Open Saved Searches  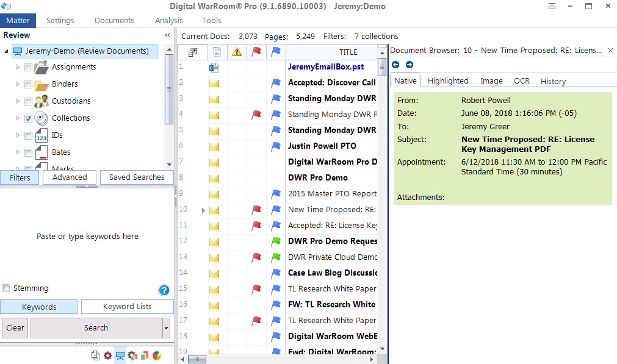click(137, 177)
